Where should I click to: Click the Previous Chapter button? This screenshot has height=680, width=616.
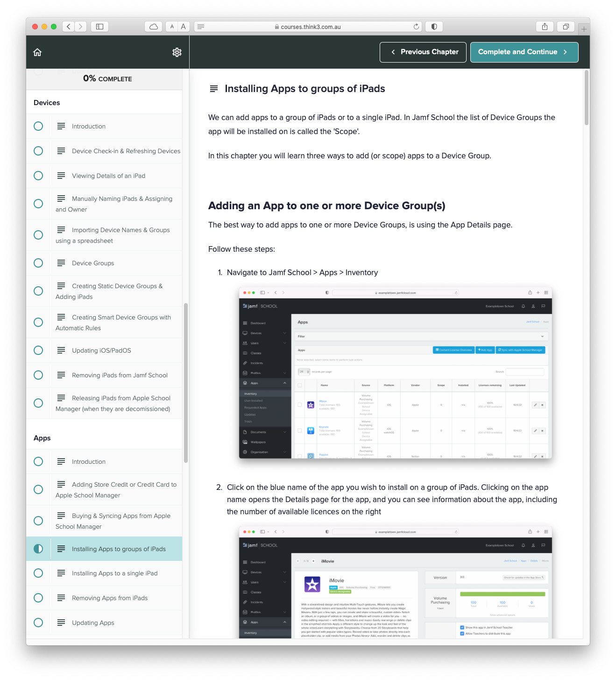[423, 52]
